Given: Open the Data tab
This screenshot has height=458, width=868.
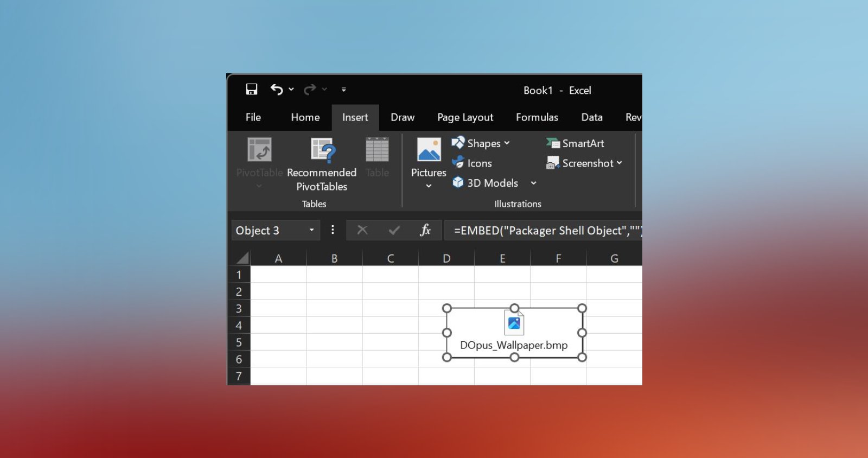Looking at the screenshot, I should (x=592, y=117).
